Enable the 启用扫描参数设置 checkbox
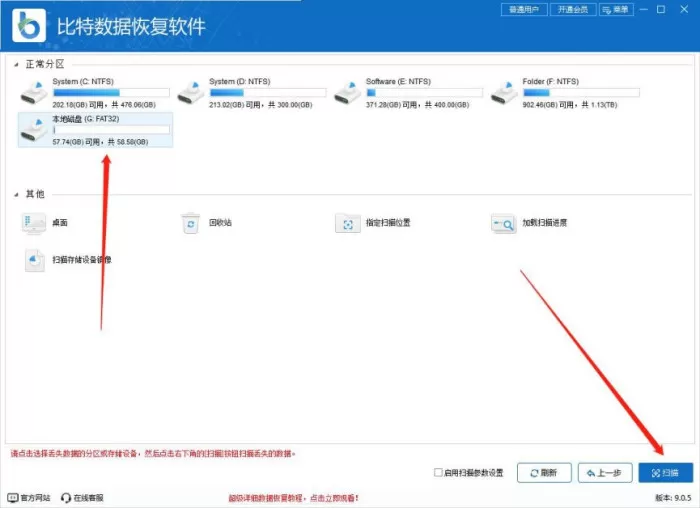700x508 pixels. [438, 472]
